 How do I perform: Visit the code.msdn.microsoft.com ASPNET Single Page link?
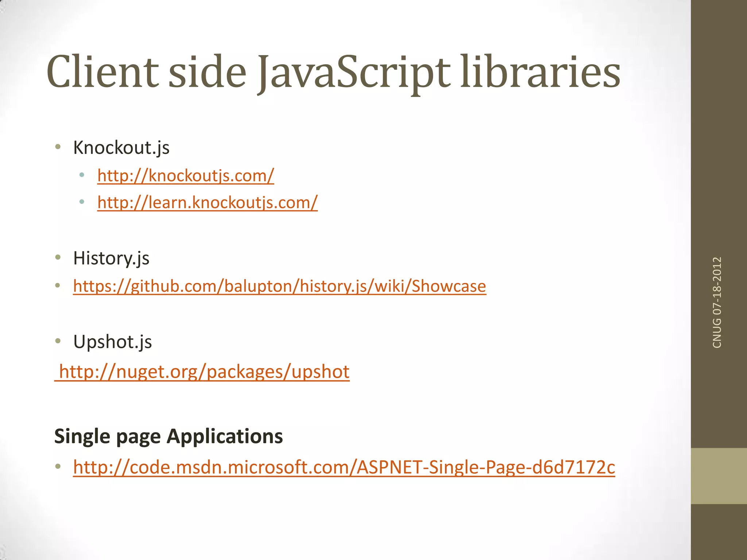[x=344, y=467]
